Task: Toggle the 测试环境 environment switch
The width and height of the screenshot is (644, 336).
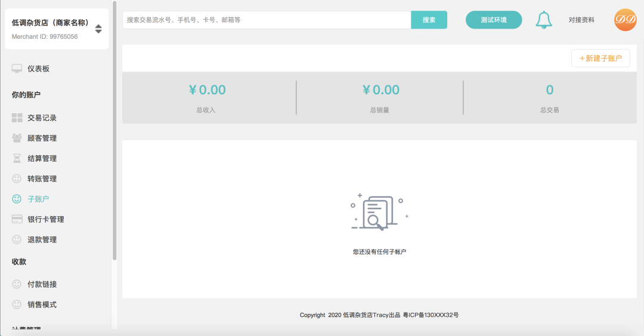Action: coord(494,20)
